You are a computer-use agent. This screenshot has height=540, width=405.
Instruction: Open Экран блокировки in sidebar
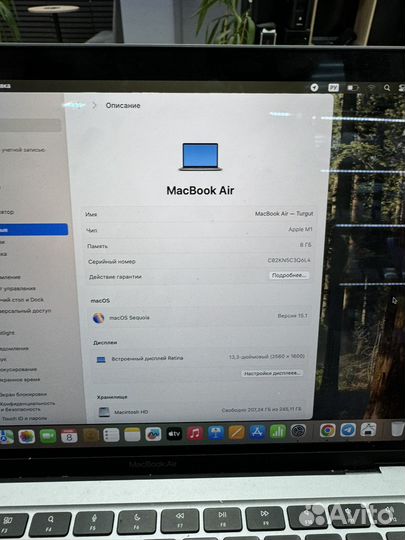coord(23,394)
